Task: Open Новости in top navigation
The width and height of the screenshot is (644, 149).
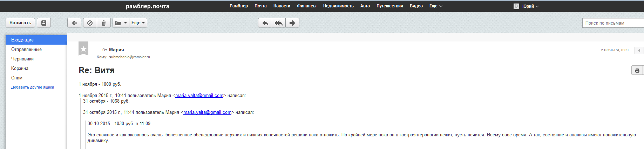Action: (282, 6)
